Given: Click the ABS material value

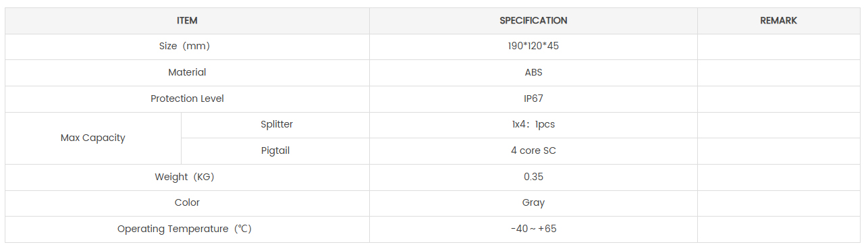Looking at the screenshot, I should point(533,73).
